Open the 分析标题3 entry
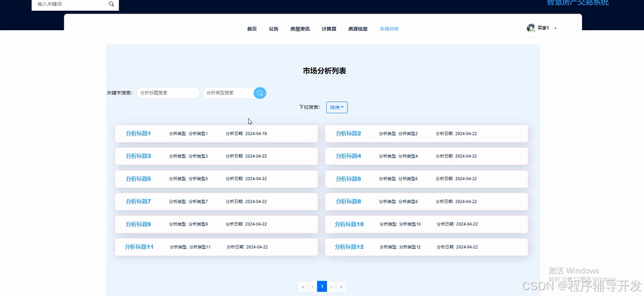 (x=138, y=156)
